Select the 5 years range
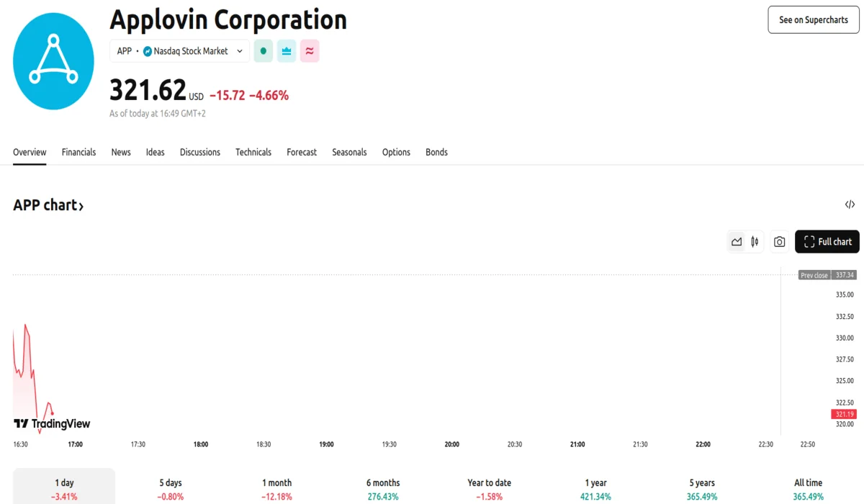The height and width of the screenshot is (504, 864). pyautogui.click(x=701, y=489)
